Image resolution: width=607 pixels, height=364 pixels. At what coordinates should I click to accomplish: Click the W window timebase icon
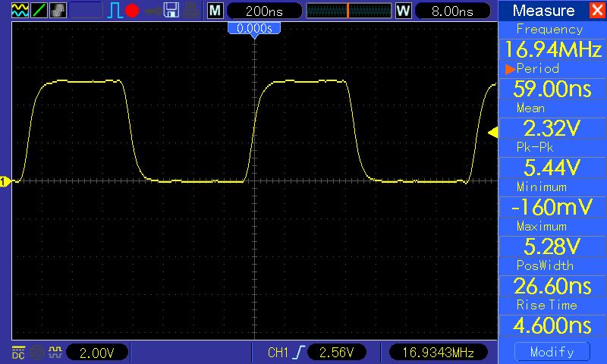click(403, 11)
